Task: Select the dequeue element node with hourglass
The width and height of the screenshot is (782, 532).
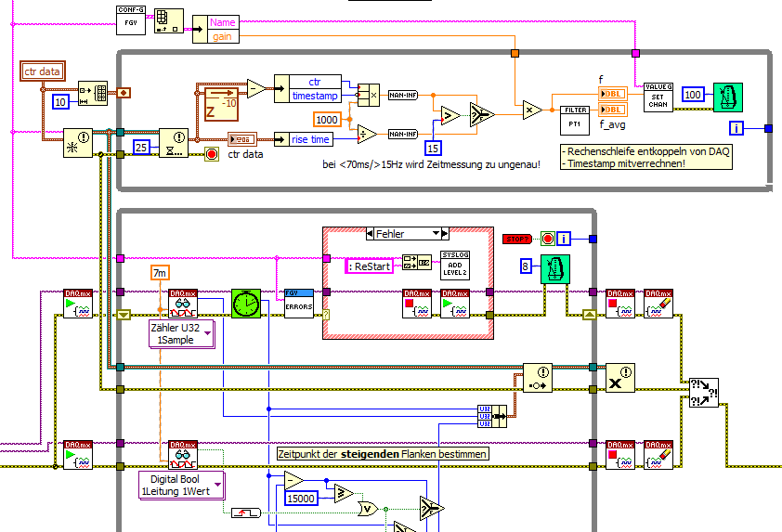Action: click(174, 143)
